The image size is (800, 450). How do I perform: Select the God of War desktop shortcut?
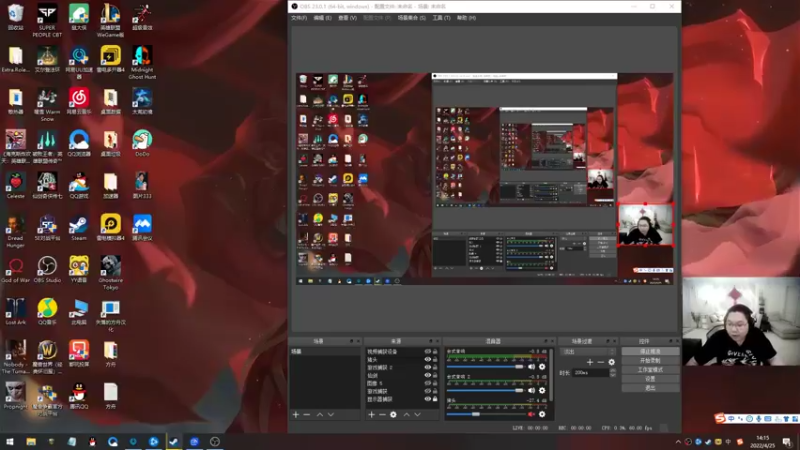tap(15, 270)
